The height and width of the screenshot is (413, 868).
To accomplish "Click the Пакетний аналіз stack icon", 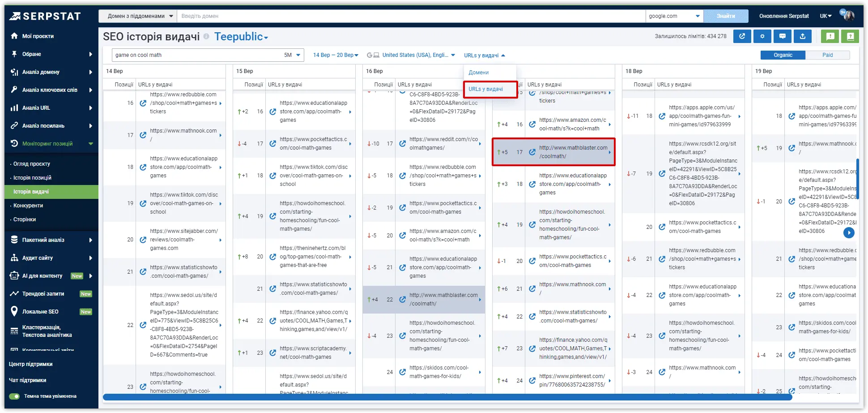I will click(14, 240).
